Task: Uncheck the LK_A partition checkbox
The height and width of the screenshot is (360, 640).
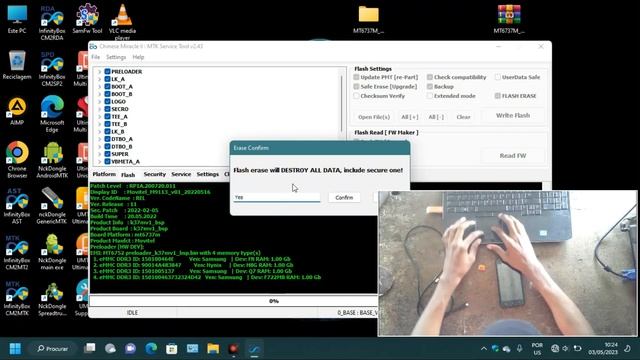Action: tap(107, 79)
